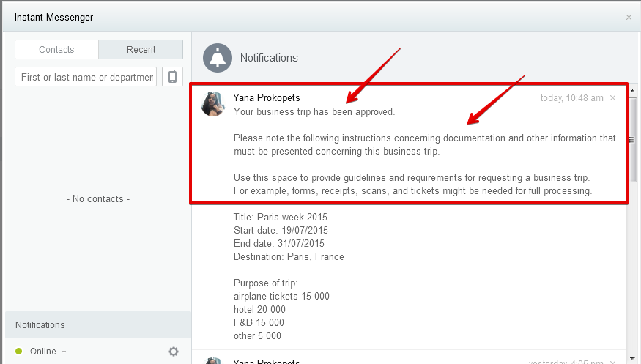This screenshot has height=364, width=641.
Task: Click the Notifications bell icon
Action: (218, 58)
